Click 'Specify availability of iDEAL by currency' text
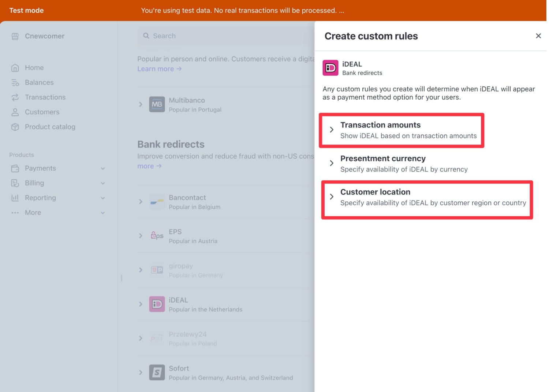The width and height of the screenshot is (549, 392). click(404, 169)
